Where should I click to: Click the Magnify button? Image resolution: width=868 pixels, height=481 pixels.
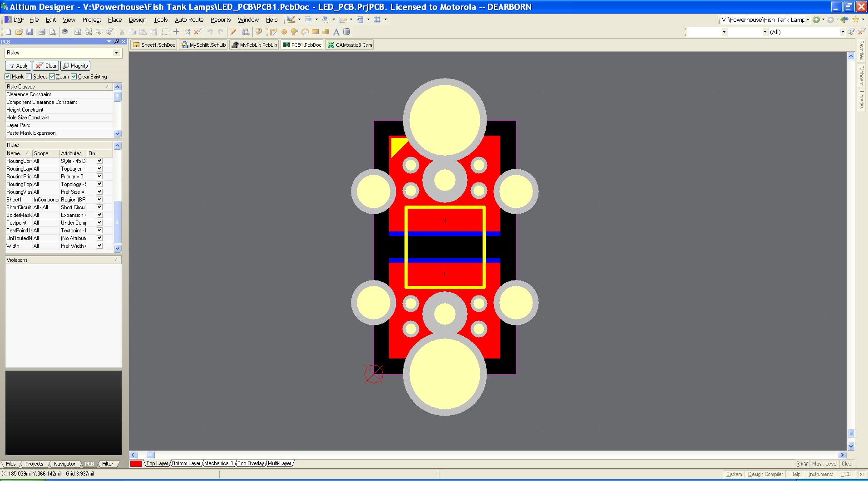(75, 66)
